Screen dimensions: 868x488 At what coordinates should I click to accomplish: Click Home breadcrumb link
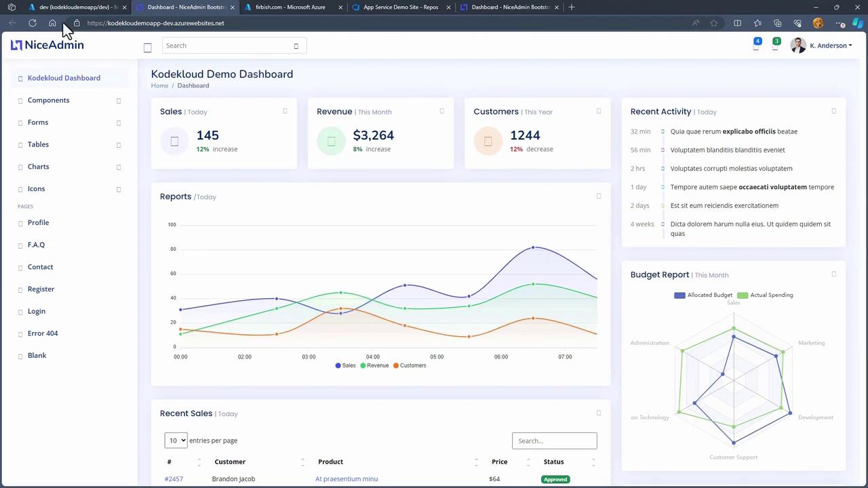click(x=159, y=85)
